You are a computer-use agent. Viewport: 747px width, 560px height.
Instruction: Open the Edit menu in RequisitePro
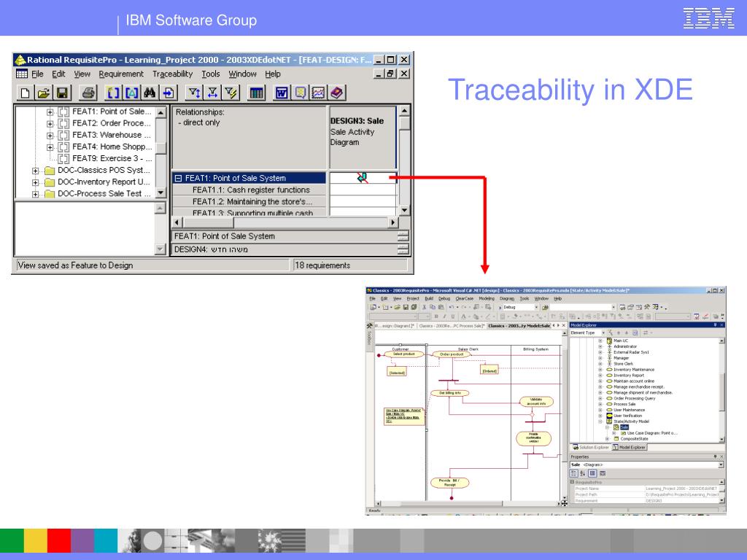point(58,74)
